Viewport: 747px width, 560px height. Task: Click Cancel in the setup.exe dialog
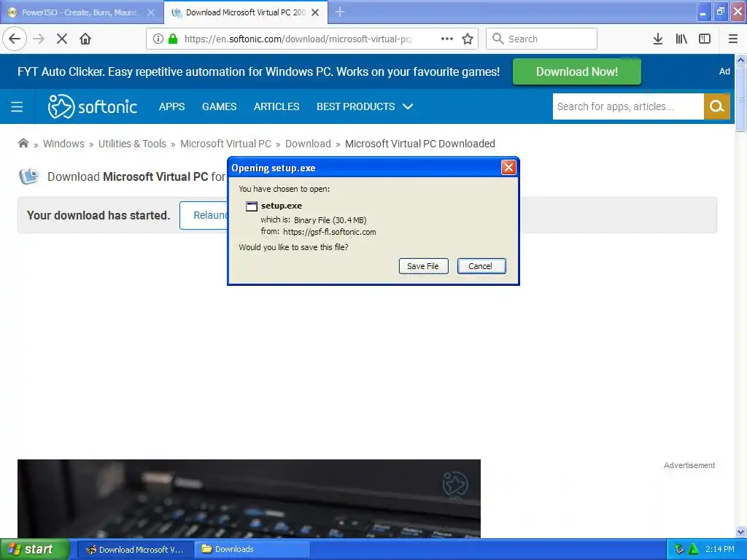click(x=481, y=266)
